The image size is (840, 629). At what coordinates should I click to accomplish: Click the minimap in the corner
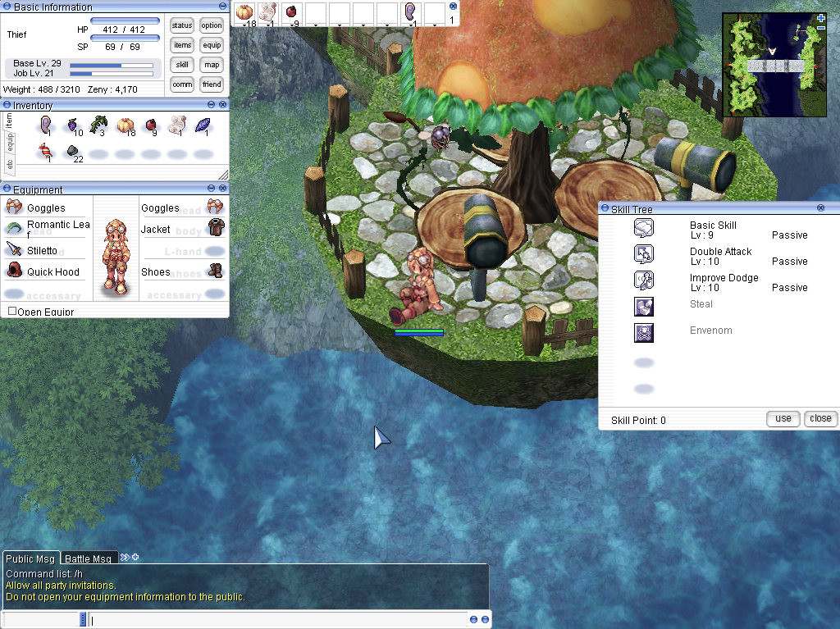pos(774,65)
